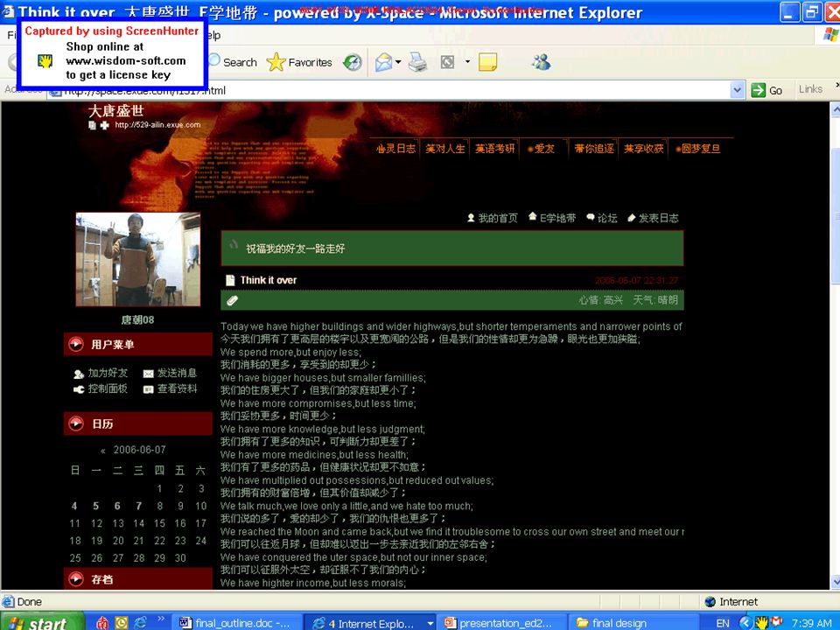
Task: Click the History toolbar icon
Action: (x=353, y=63)
